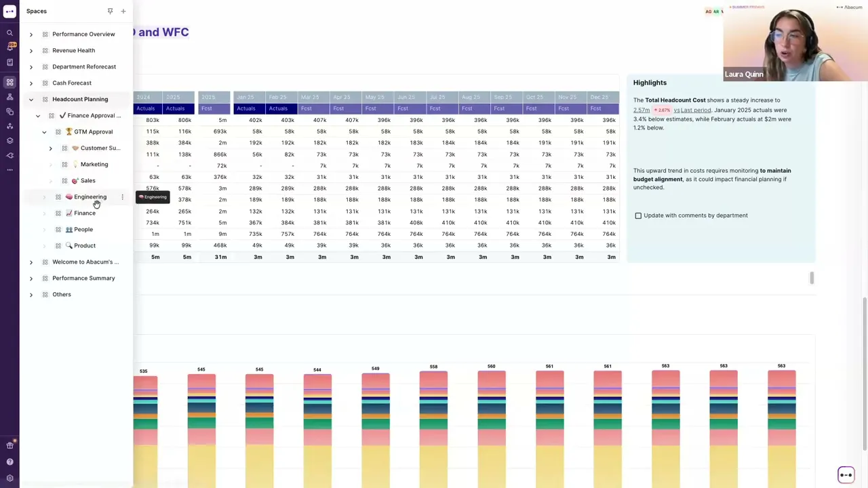Open the org-chart icon in the dark sidebar
The image size is (868, 488).
[x=9, y=97]
